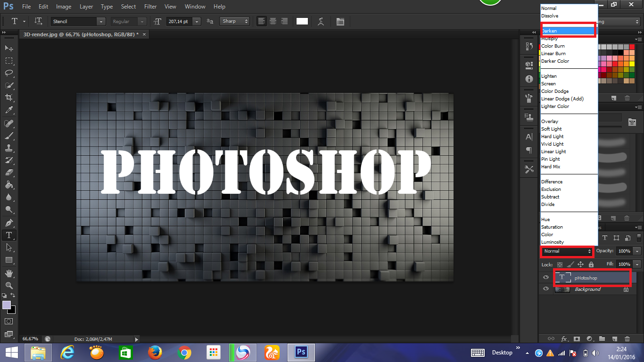Toggle Lock All padlock

point(591,264)
